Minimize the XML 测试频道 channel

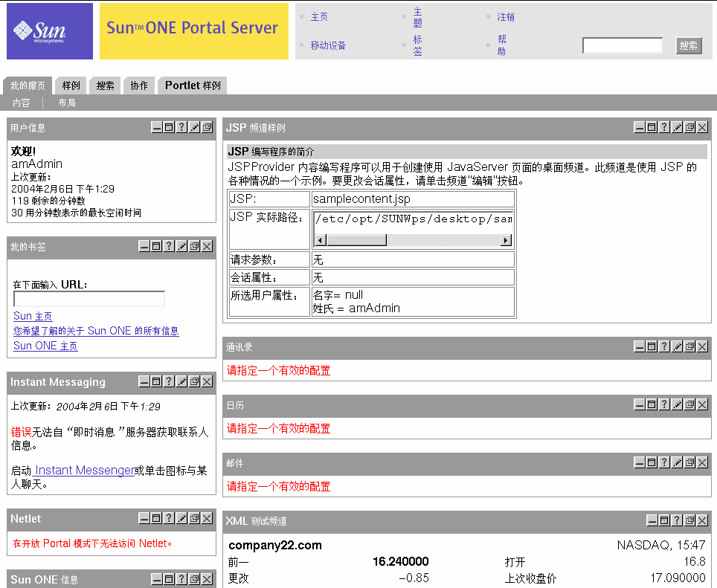click(652, 520)
